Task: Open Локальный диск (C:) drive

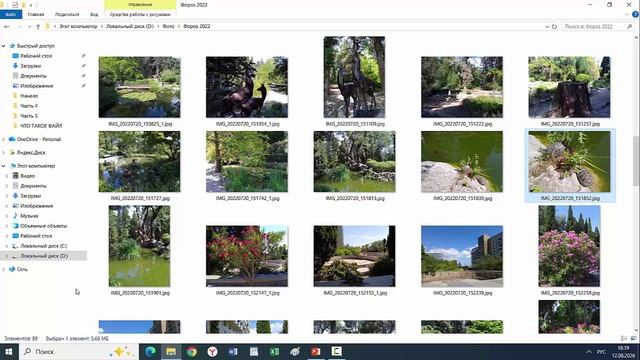Action: tap(43, 246)
